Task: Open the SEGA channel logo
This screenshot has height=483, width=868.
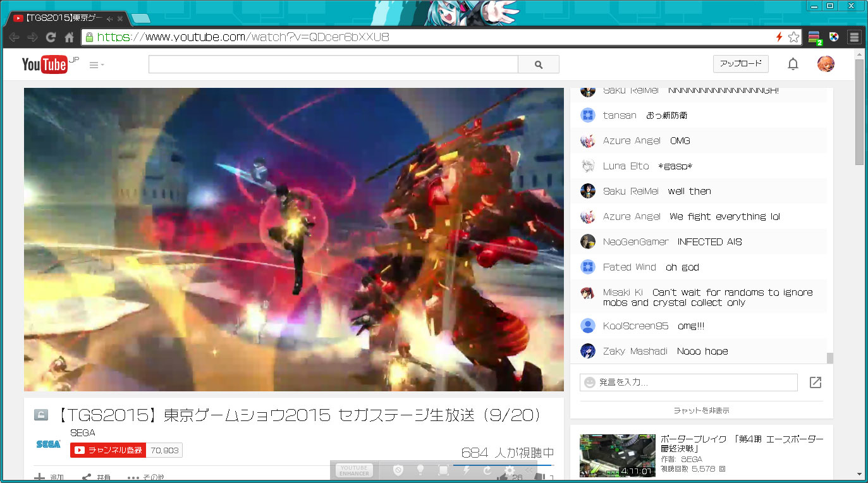Action: coord(48,444)
